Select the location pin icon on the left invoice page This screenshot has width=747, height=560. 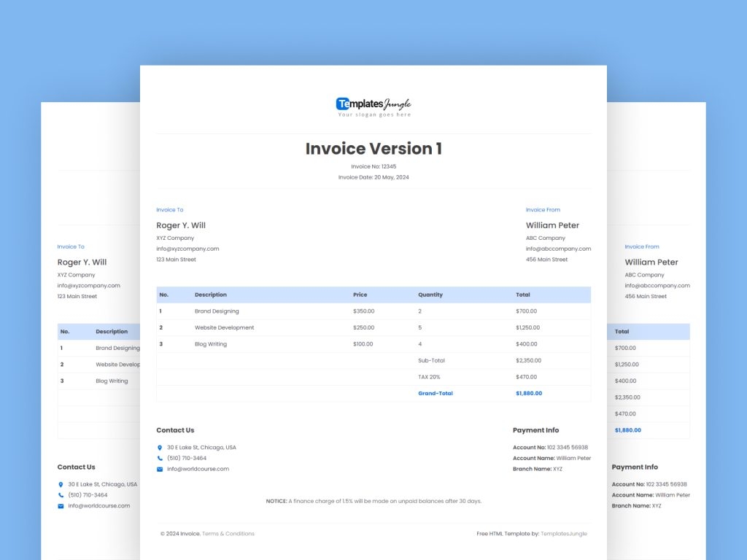click(x=61, y=483)
